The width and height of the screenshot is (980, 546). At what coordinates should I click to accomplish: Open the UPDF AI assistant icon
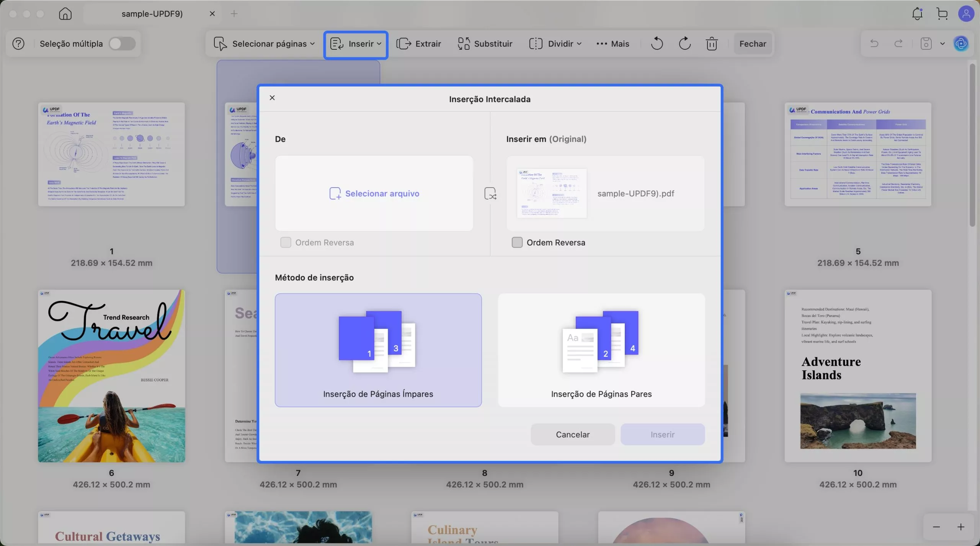pos(961,44)
